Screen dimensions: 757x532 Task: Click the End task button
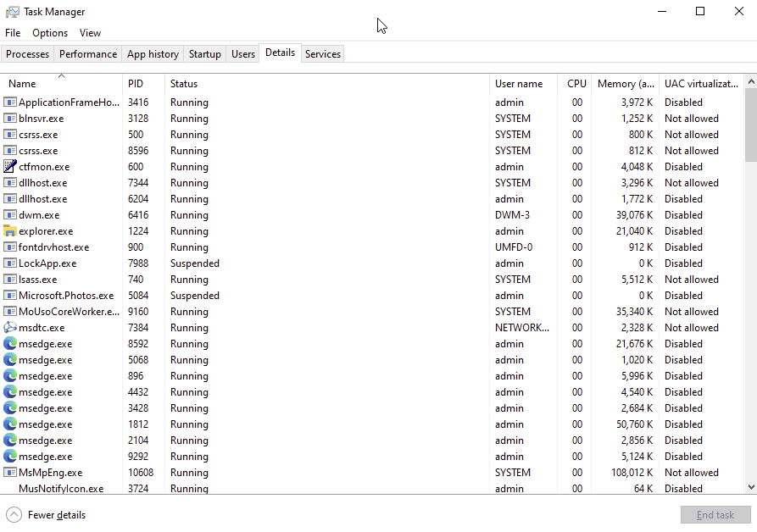pos(715,515)
